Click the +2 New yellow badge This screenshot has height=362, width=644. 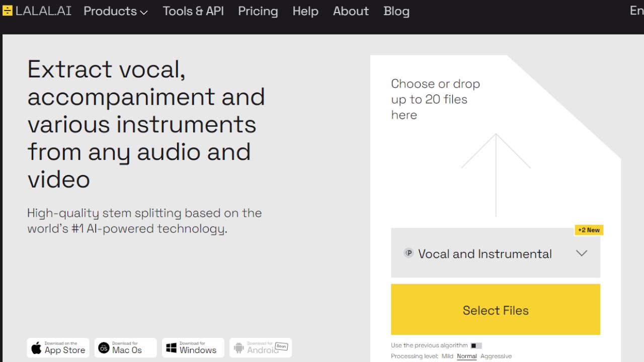click(589, 230)
